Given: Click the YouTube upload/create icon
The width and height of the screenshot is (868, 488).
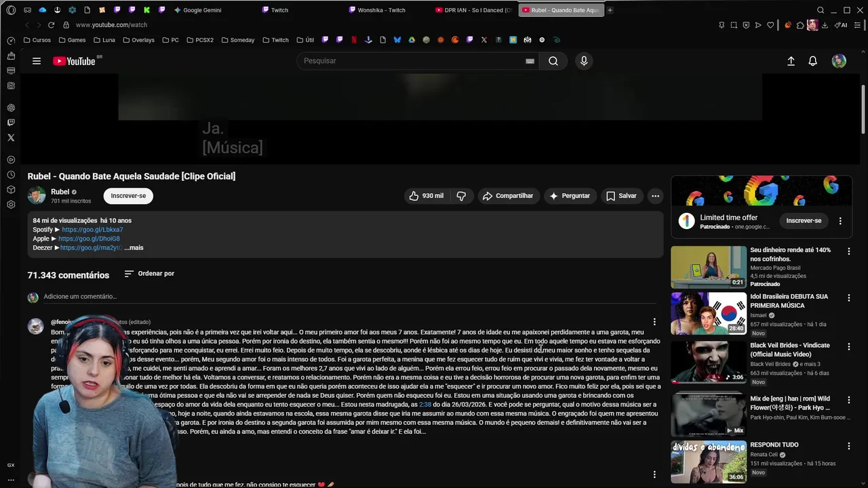Looking at the screenshot, I should [791, 61].
